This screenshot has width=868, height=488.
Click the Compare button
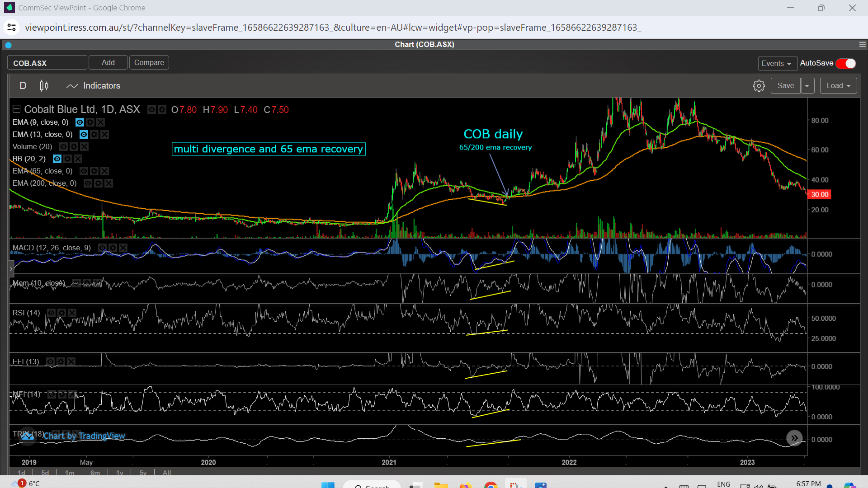point(149,62)
